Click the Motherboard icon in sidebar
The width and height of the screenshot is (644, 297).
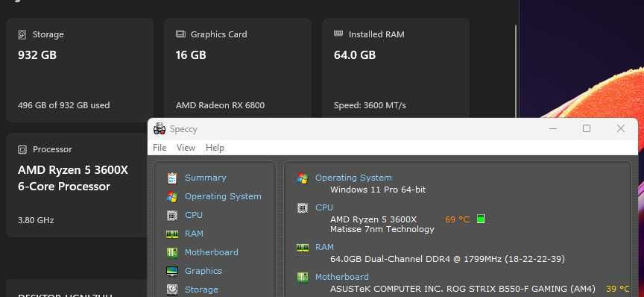(x=172, y=252)
